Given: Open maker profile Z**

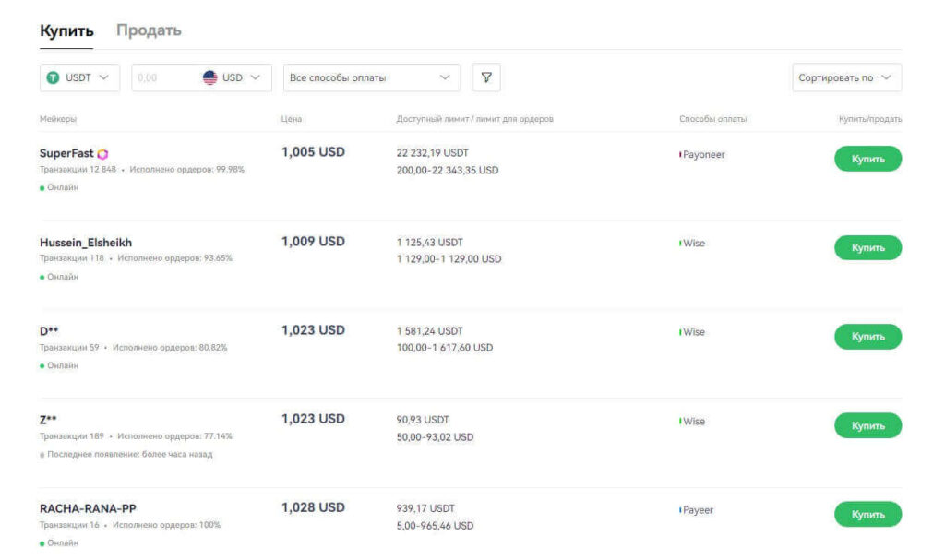Looking at the screenshot, I should tap(49, 420).
